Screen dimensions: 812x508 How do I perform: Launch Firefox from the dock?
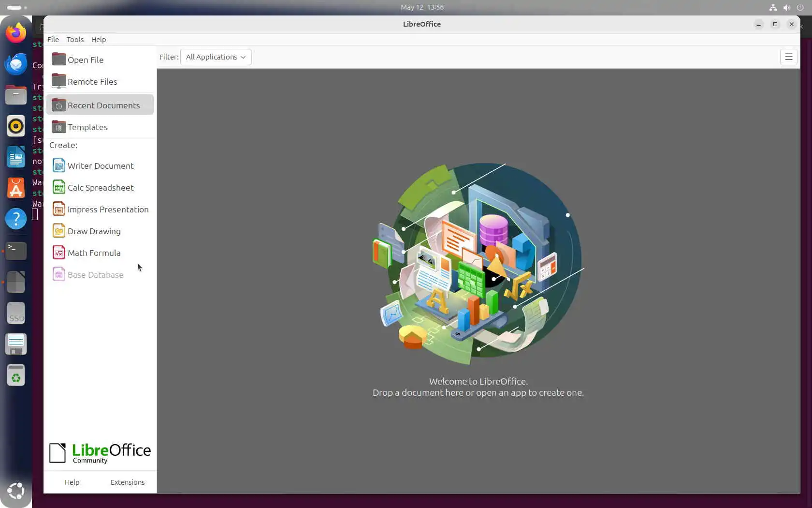pos(16,33)
